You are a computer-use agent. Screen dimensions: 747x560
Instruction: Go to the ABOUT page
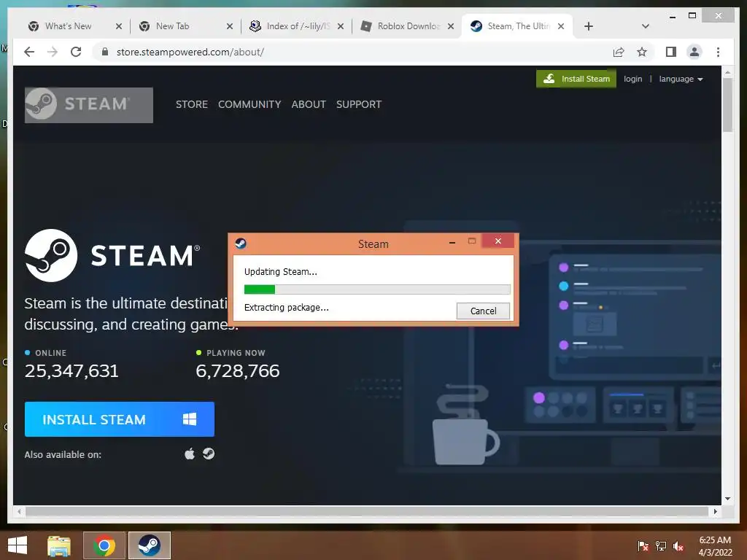click(309, 104)
